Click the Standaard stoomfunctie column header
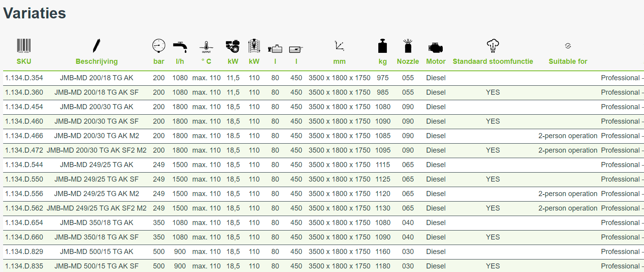 (x=493, y=61)
